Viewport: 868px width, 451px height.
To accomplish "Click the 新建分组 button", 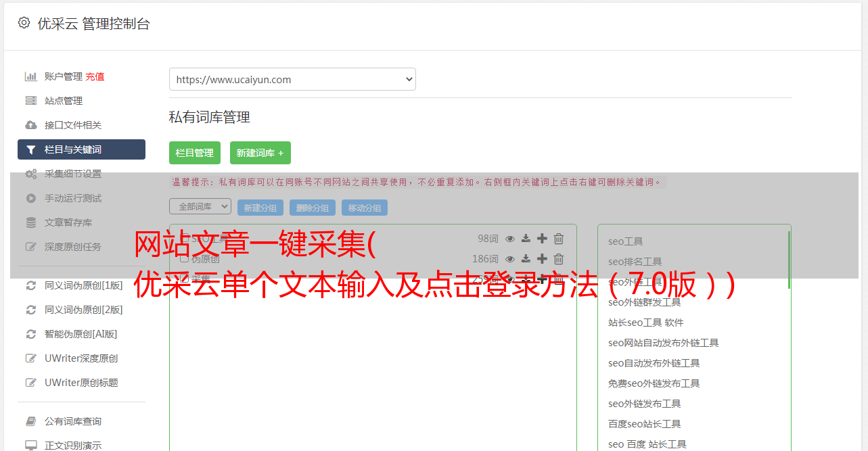I will tap(260, 208).
